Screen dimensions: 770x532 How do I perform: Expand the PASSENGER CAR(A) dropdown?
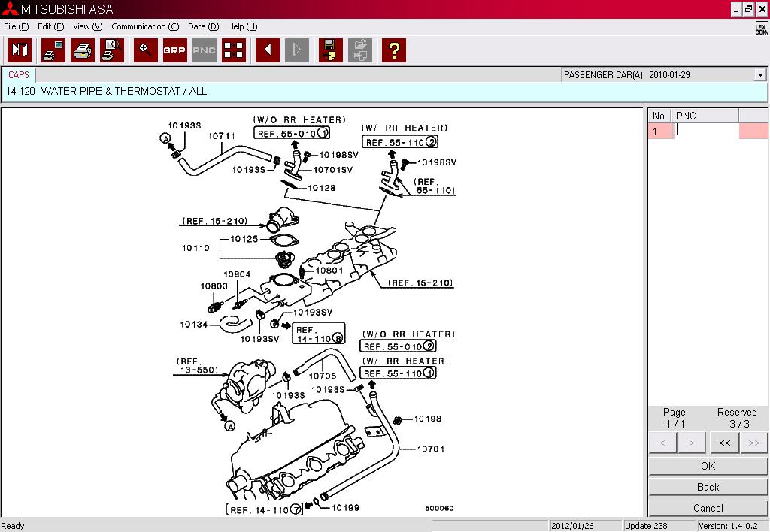760,75
